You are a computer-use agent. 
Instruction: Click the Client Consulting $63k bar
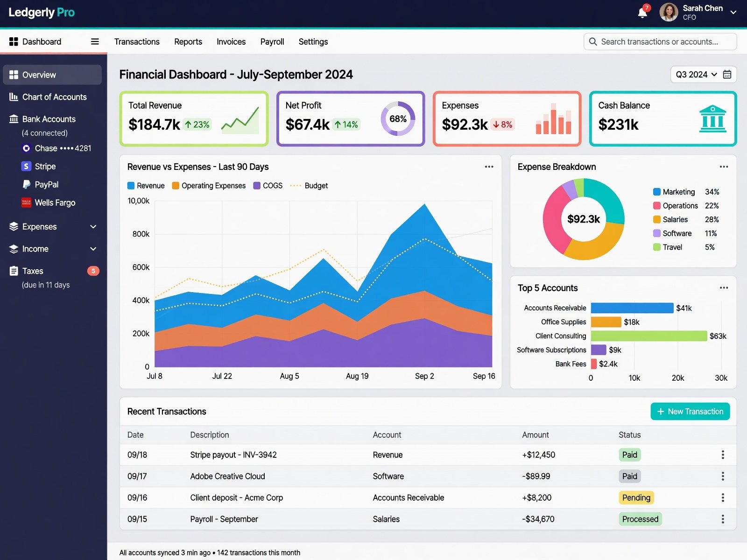(x=649, y=336)
